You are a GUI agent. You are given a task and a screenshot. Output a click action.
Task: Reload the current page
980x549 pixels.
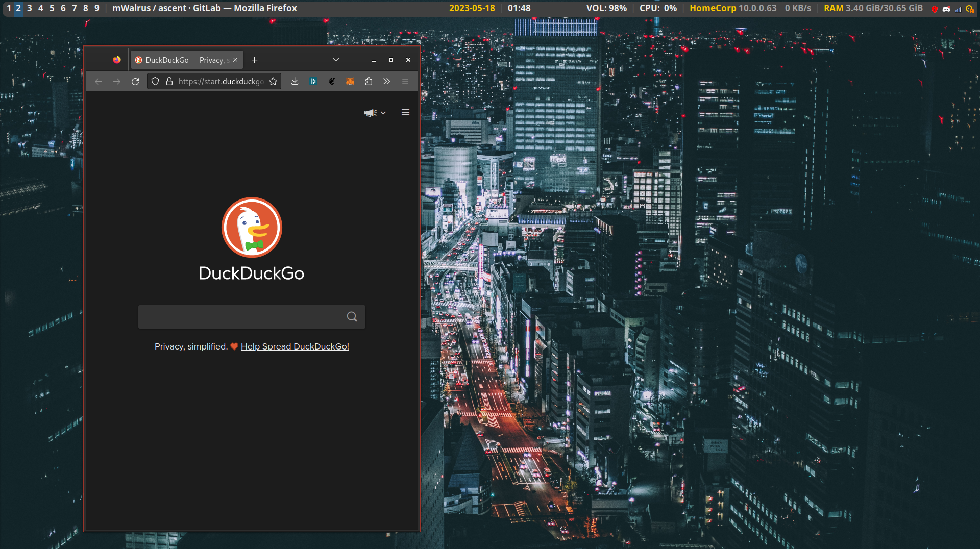(x=135, y=81)
